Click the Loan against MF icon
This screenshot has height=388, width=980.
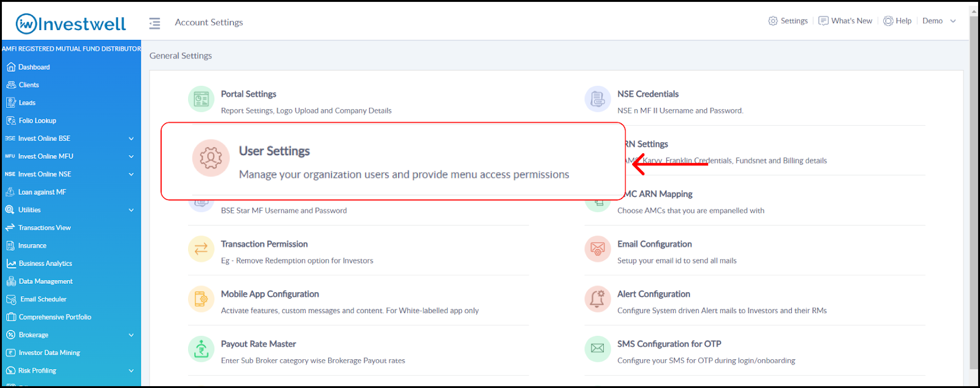coord(10,192)
